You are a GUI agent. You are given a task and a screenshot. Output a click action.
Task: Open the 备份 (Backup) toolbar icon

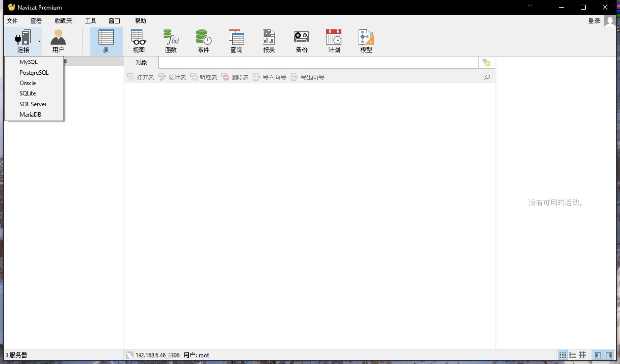(x=301, y=37)
